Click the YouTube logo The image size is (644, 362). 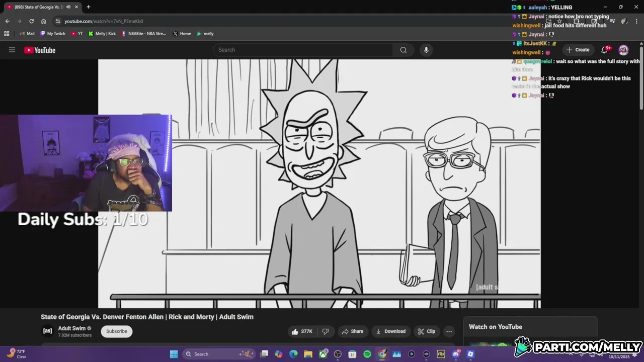coord(40,50)
